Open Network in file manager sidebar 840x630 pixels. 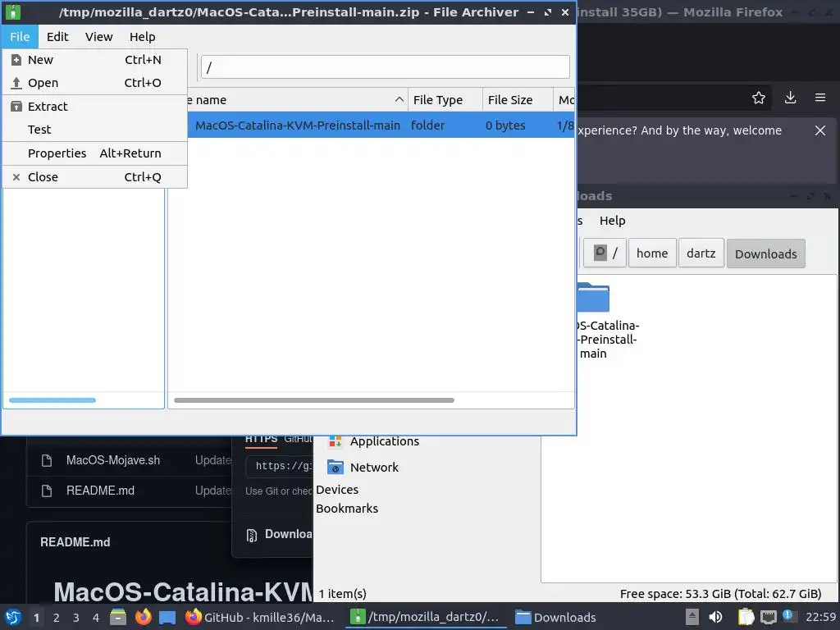[x=363, y=468]
